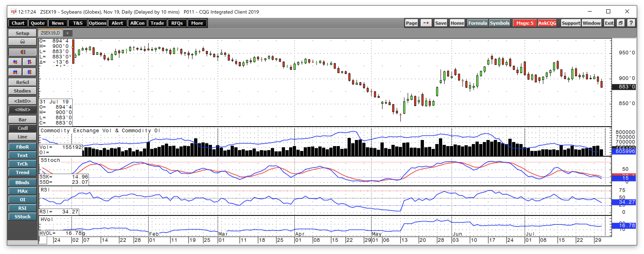This screenshot has height=254, width=644.
Task: Click the Vol= 155192 readout
Action: point(61,147)
